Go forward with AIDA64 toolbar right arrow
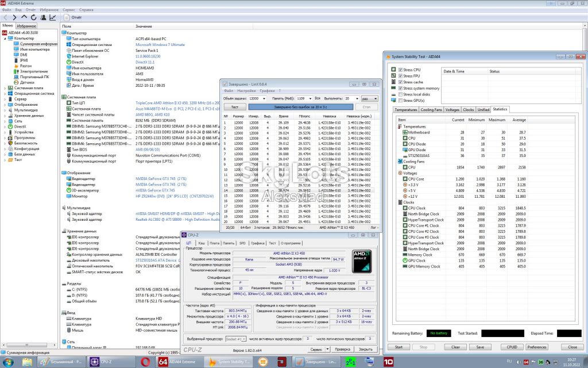 14,17
